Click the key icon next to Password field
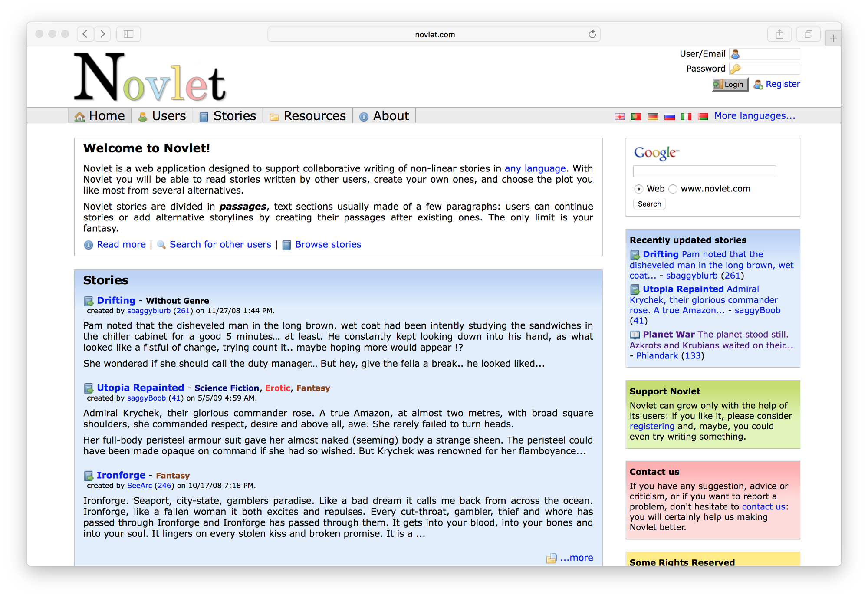The image size is (868, 598). pyautogui.click(x=736, y=68)
